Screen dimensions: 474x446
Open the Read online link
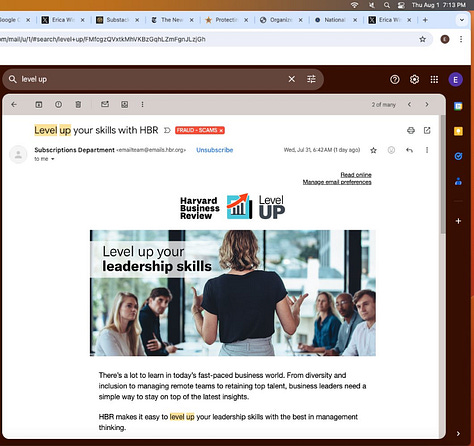click(x=356, y=175)
